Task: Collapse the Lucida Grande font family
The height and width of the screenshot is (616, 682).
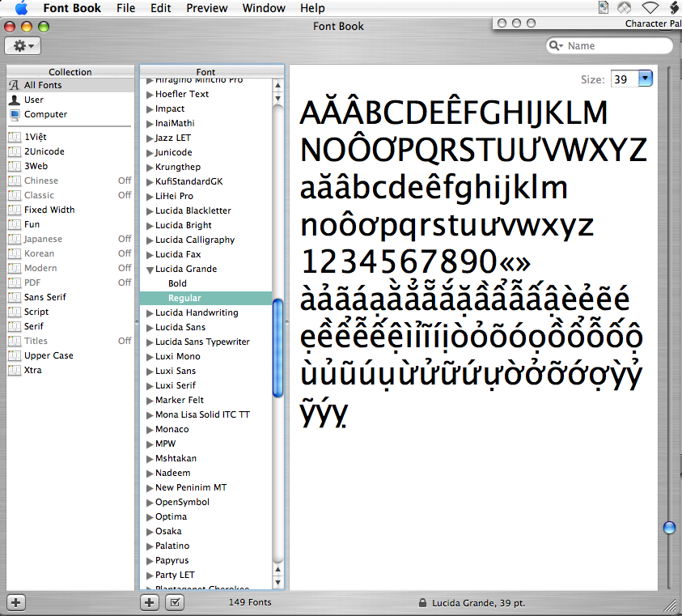Action: pos(150,270)
